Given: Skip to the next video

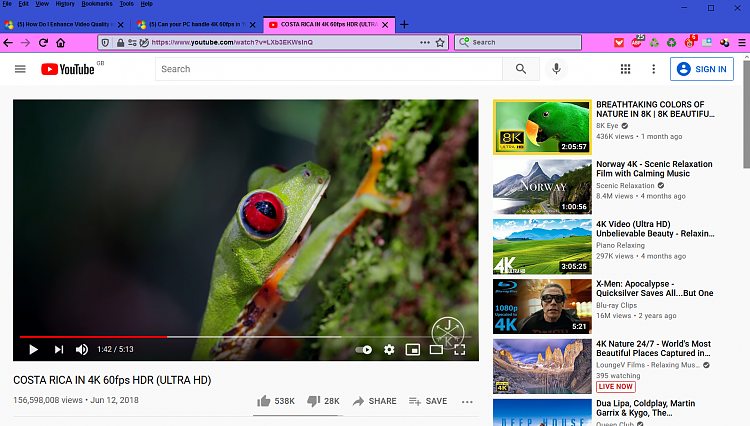Looking at the screenshot, I should point(59,350).
